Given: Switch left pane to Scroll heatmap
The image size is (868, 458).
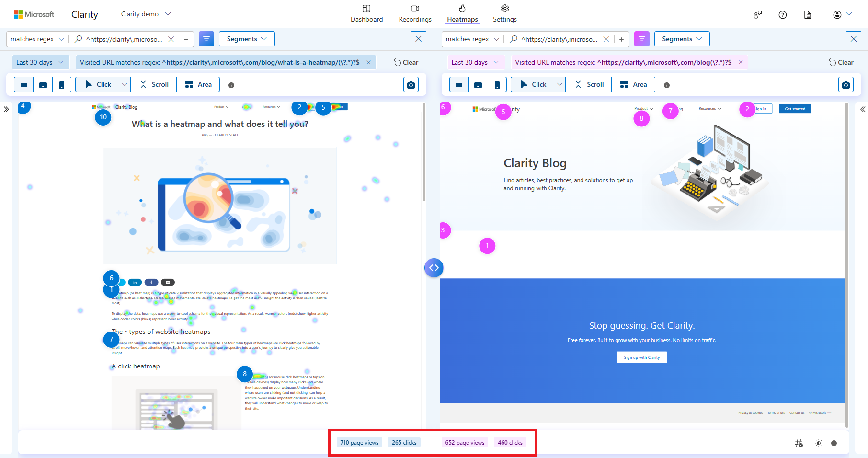Looking at the screenshot, I should (154, 84).
